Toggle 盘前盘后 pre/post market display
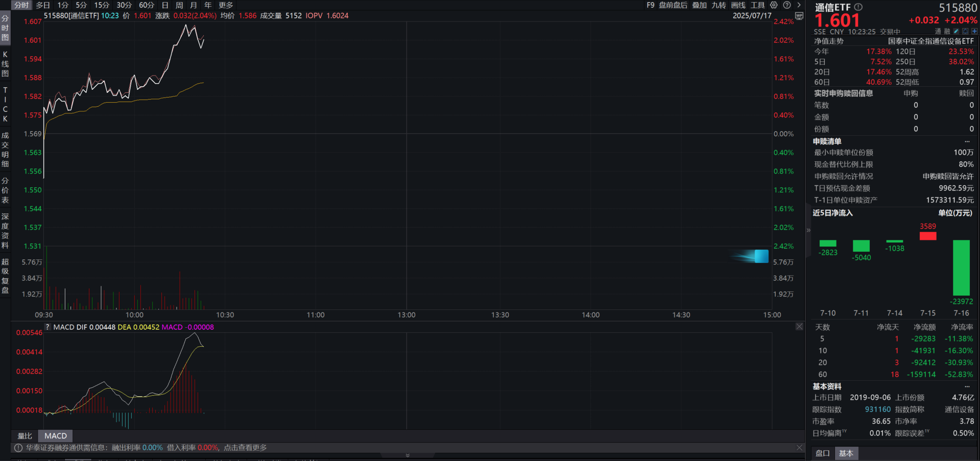Screen dimensions: 980x461 (x=672, y=5)
